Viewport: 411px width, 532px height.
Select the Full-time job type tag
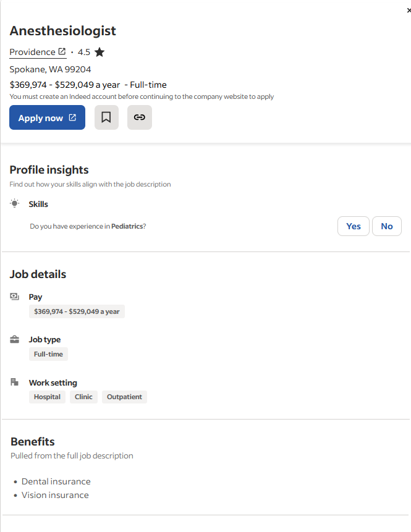pyautogui.click(x=48, y=354)
